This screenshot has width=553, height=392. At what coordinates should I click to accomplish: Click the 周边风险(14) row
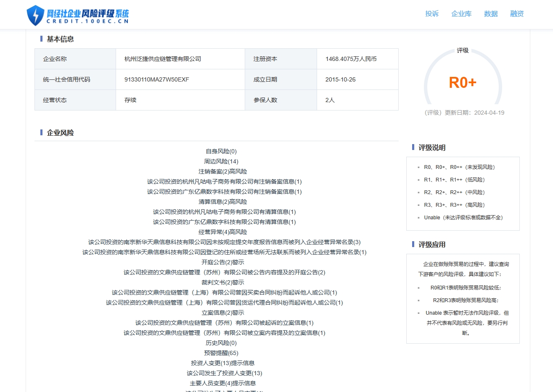tap(221, 161)
